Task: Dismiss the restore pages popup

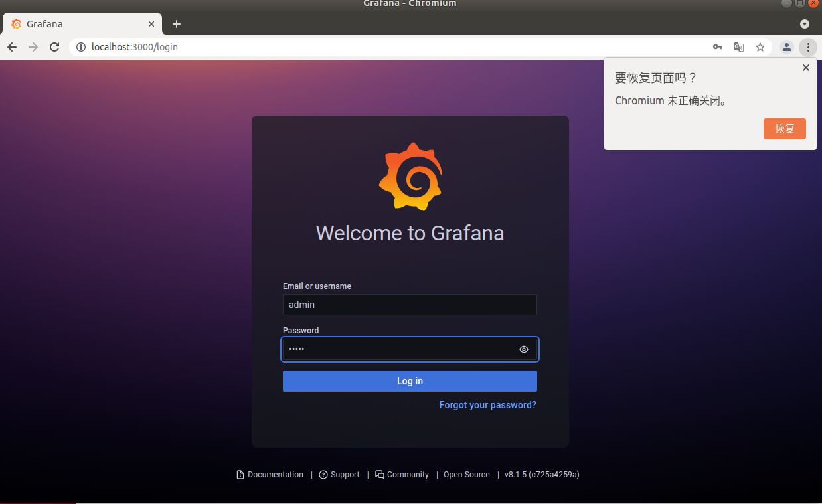Action: click(806, 68)
